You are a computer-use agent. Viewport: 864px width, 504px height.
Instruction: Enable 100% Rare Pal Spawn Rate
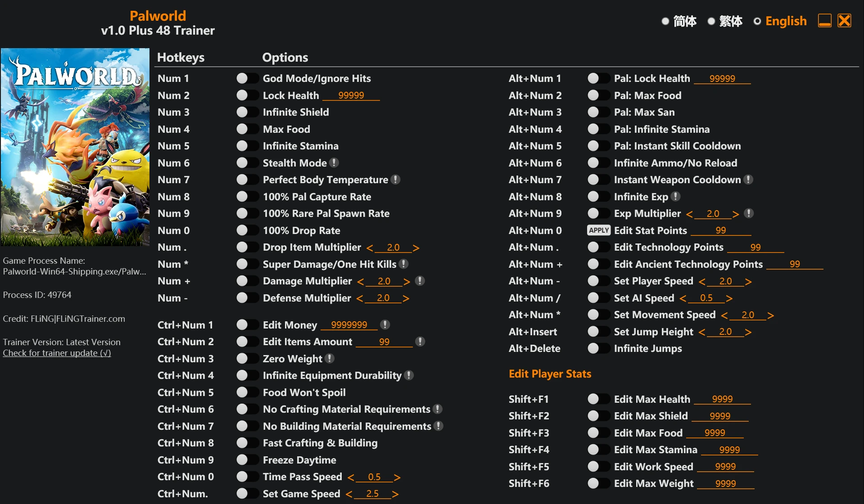(x=247, y=213)
